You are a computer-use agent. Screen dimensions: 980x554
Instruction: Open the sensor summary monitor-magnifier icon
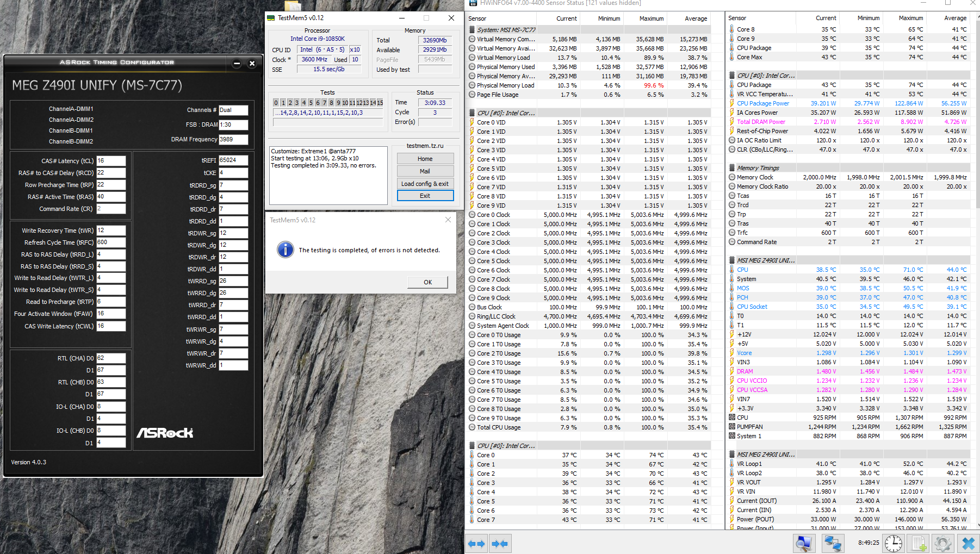[x=804, y=543]
